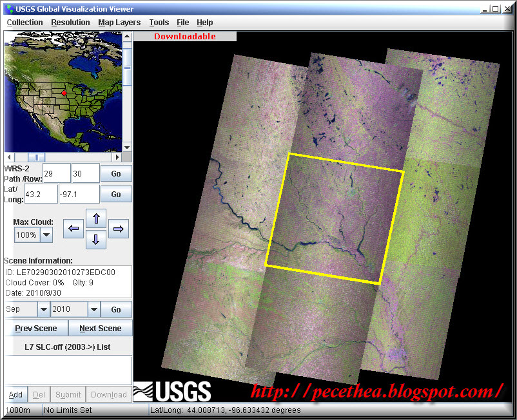Click the Prev Scene button
The width and height of the screenshot is (517, 420).
point(36,328)
